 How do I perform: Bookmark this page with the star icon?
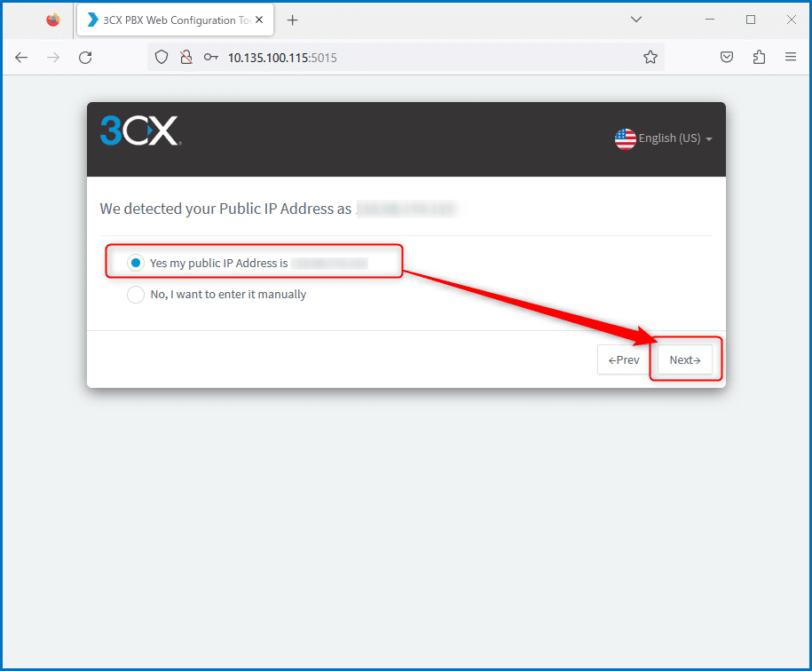pos(650,57)
